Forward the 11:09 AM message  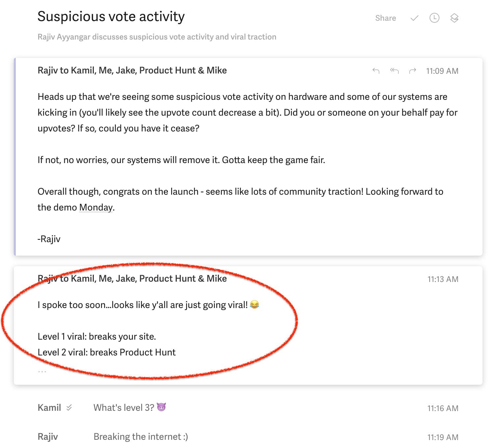point(412,70)
